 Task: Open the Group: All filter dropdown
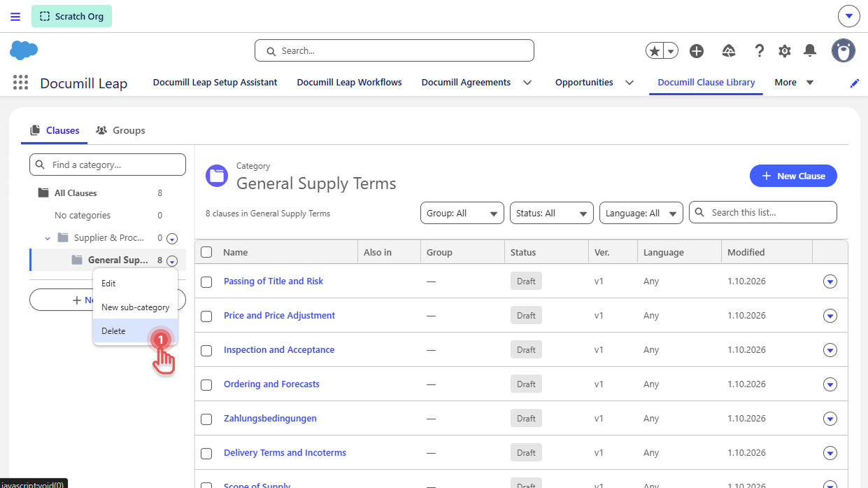tap(462, 213)
